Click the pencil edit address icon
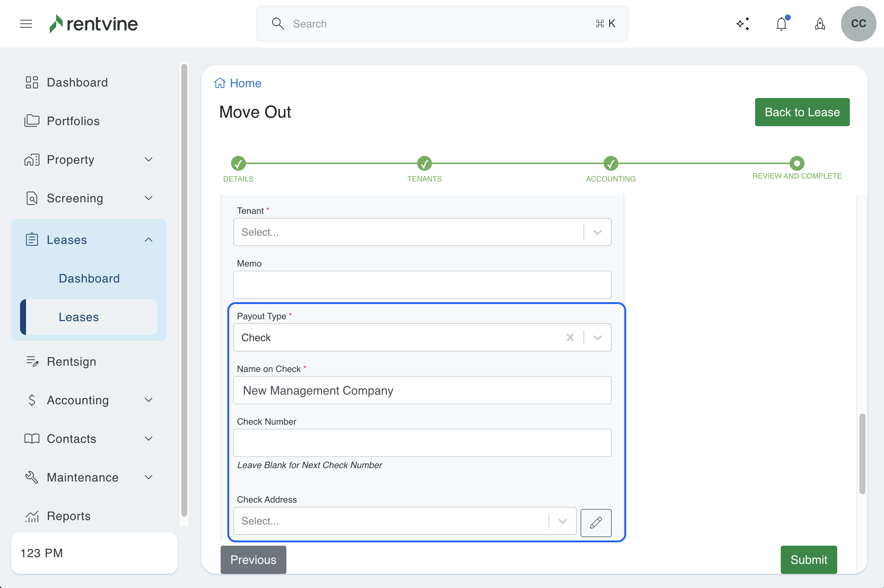The height and width of the screenshot is (588, 884). [595, 522]
